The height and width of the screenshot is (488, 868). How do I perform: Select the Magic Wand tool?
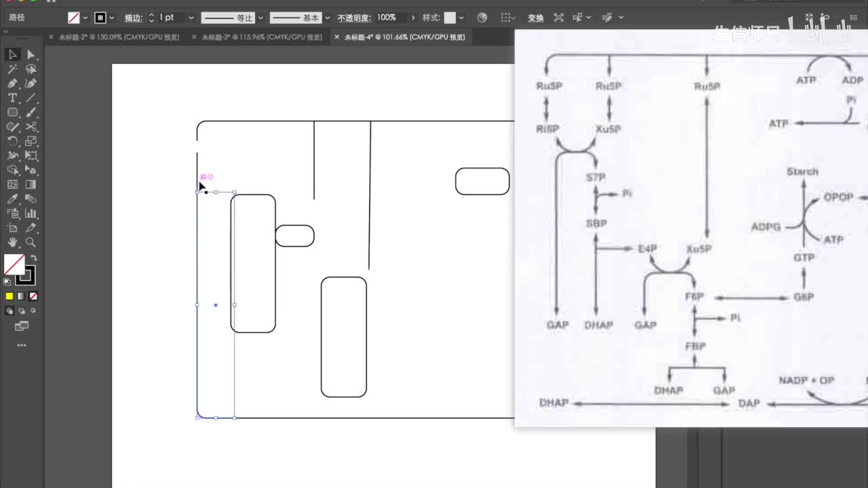pos(12,69)
